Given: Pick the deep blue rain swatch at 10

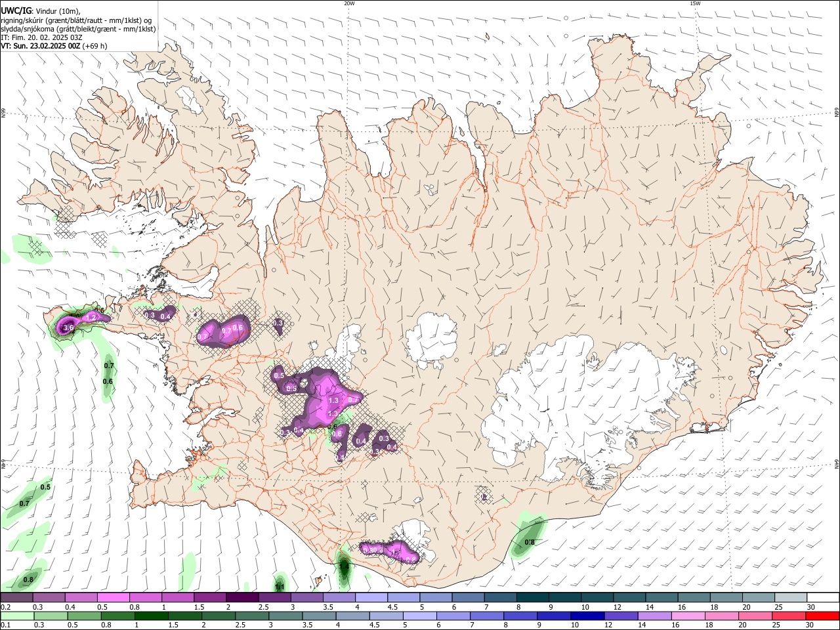Looking at the screenshot, I should click(x=586, y=616).
